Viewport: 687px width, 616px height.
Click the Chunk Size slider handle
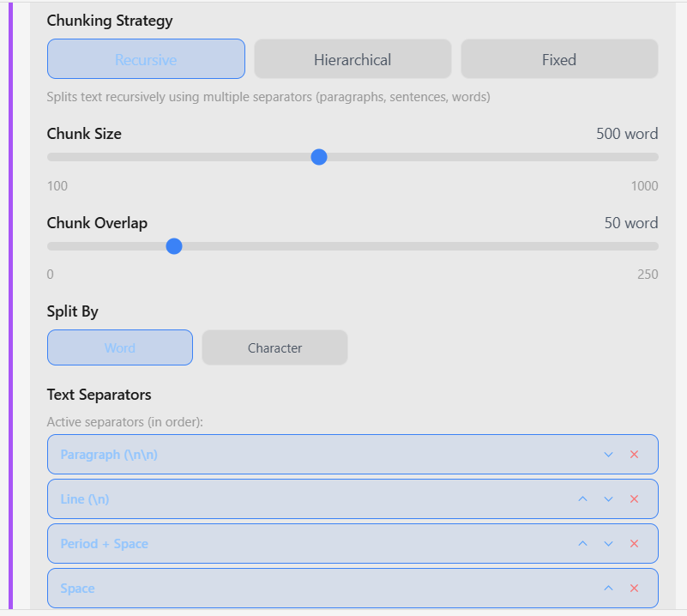coord(318,157)
